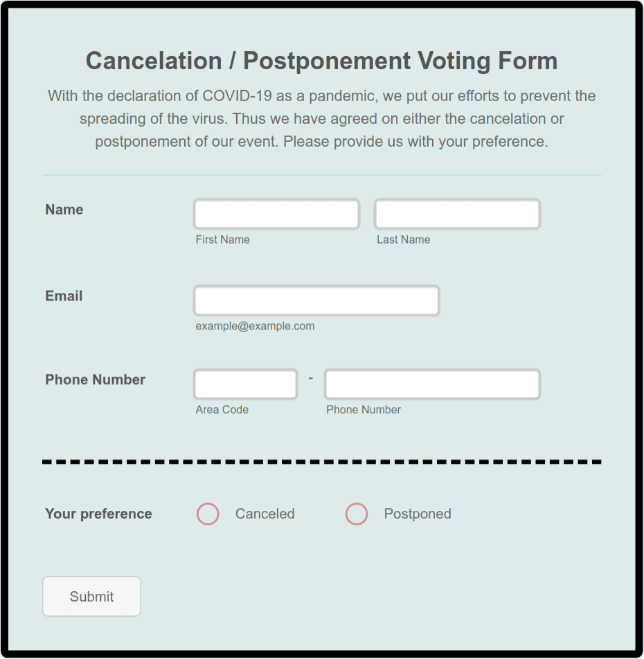Click the form title text

pos(321,61)
